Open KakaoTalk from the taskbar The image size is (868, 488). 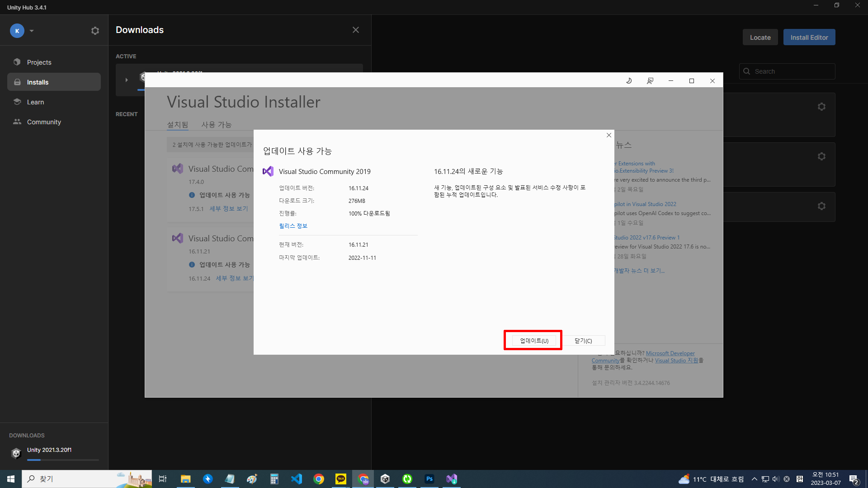pyautogui.click(x=341, y=479)
